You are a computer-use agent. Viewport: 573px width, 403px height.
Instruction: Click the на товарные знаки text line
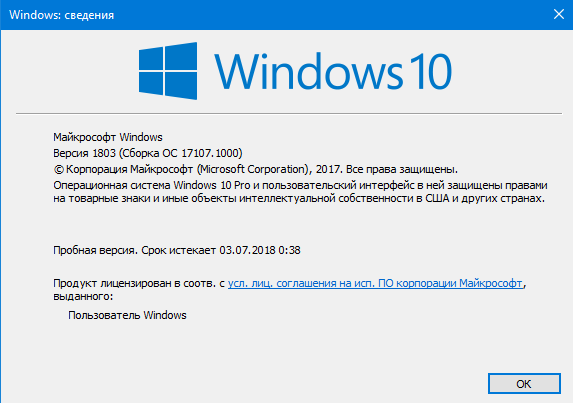click(299, 198)
